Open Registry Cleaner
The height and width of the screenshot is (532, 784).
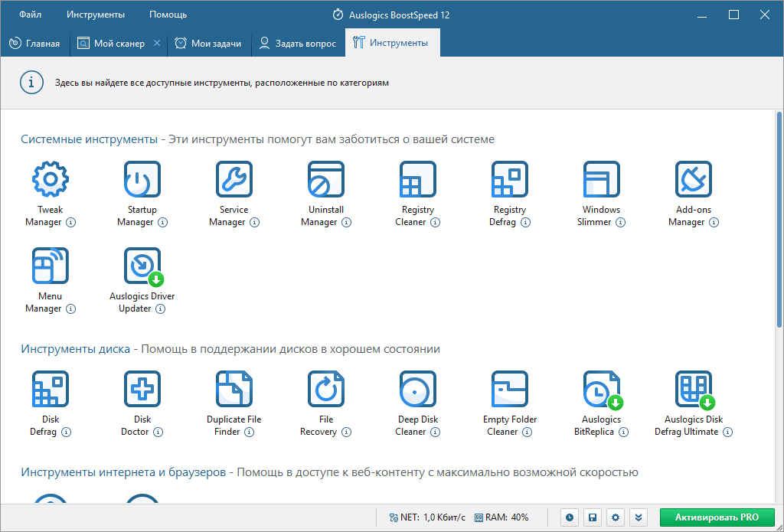418,179
